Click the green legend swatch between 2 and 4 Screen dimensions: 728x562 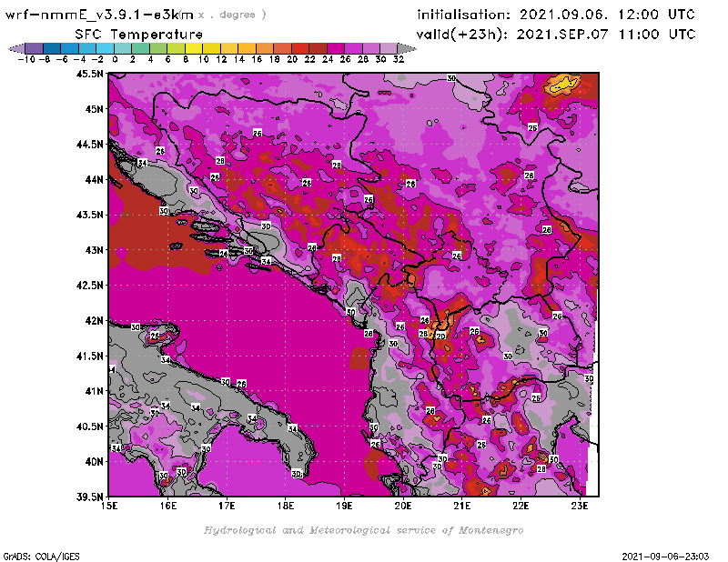tap(141, 48)
